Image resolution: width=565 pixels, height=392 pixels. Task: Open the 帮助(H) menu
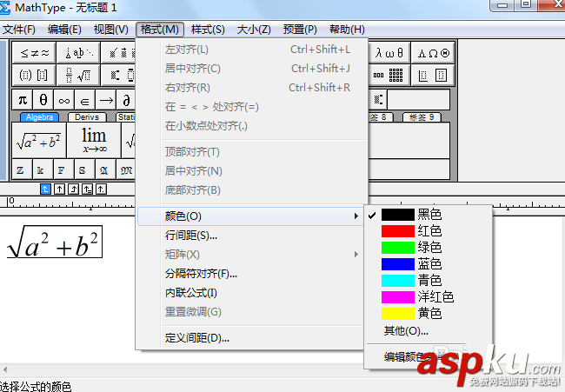[347, 30]
